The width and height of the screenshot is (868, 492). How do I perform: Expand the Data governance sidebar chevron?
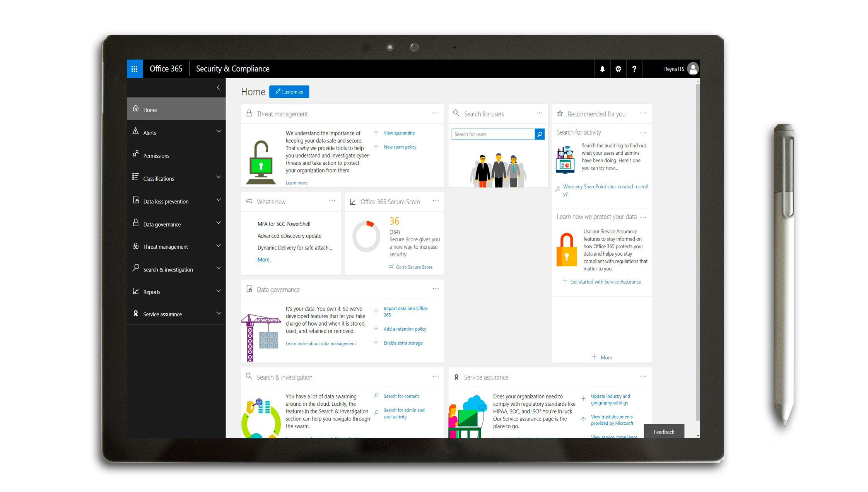pos(219,223)
